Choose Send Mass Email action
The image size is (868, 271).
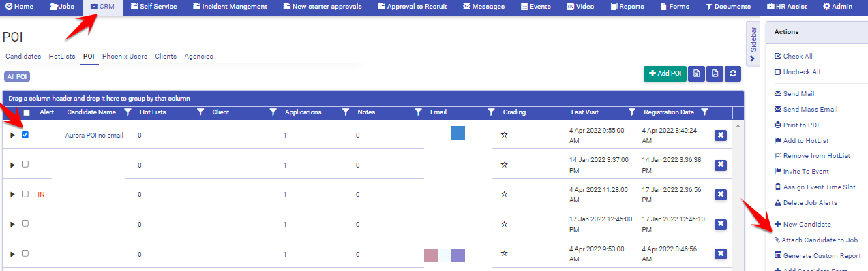tap(806, 109)
